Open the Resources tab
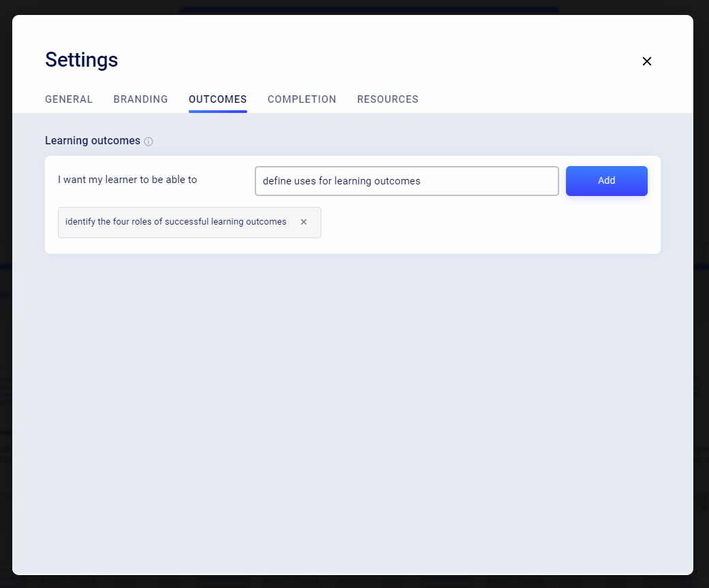 tap(388, 99)
